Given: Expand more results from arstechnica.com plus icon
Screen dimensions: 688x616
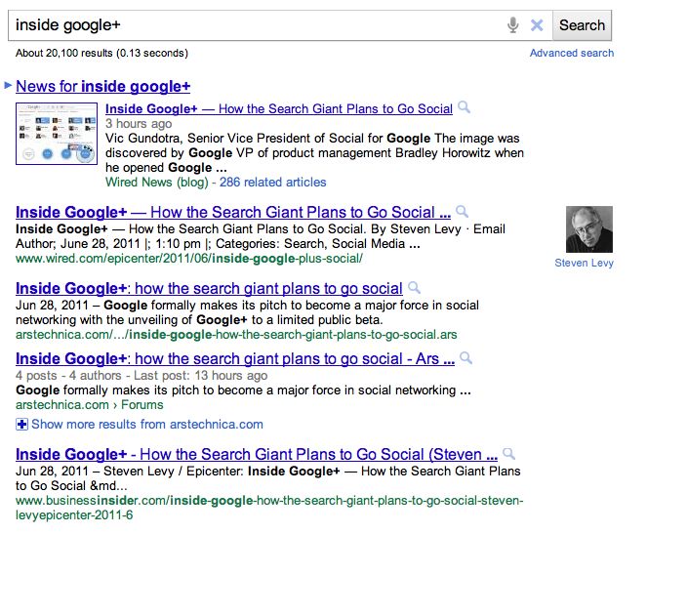Looking at the screenshot, I should pyautogui.click(x=22, y=424).
